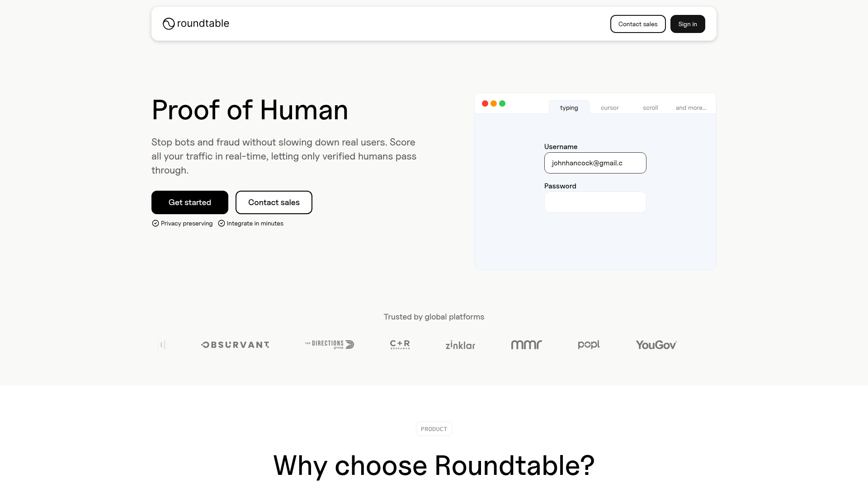Open the Sign in page
The width and height of the screenshot is (868, 488).
pyautogui.click(x=687, y=24)
